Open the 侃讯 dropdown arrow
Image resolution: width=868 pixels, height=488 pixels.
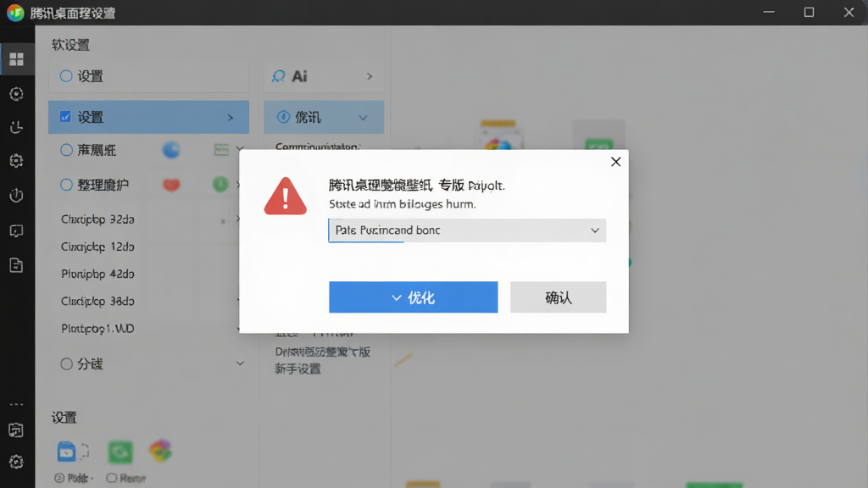tap(363, 117)
